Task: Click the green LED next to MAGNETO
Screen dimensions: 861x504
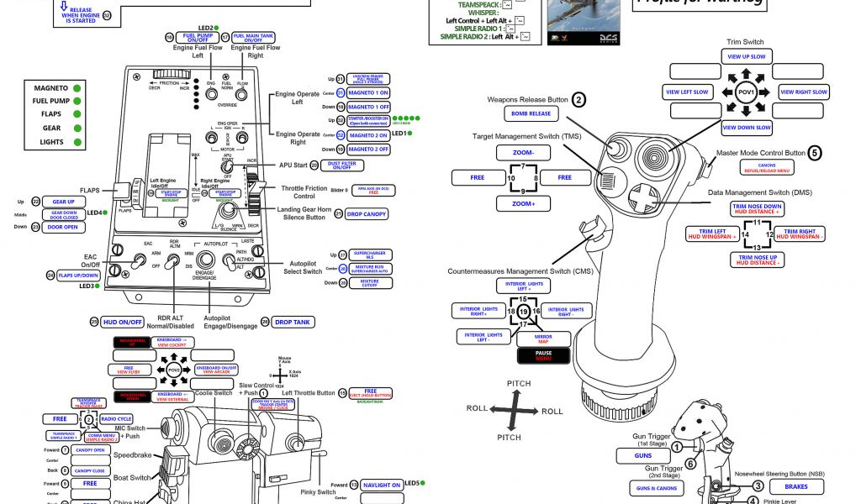Action: click(77, 87)
